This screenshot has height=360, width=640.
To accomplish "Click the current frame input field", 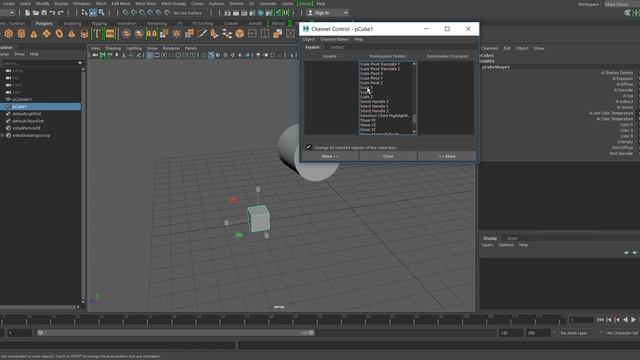I will coord(581,320).
